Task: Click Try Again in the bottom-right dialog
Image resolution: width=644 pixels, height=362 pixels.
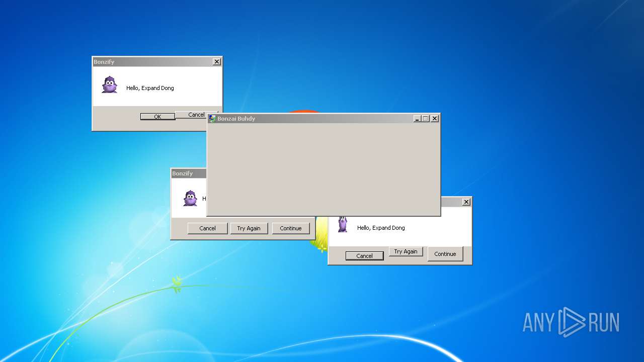Action: pos(406,251)
